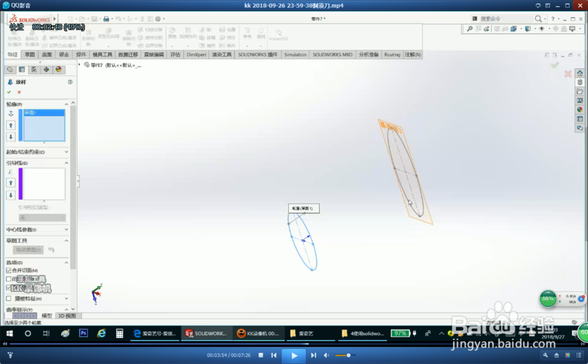Open the PropertyManager tab icon

[x=22, y=70]
